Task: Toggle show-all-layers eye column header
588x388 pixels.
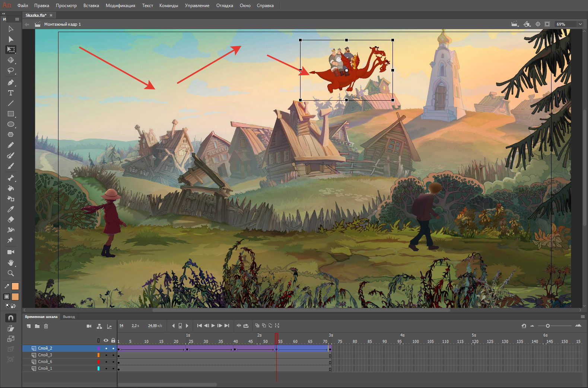Action: pos(106,340)
